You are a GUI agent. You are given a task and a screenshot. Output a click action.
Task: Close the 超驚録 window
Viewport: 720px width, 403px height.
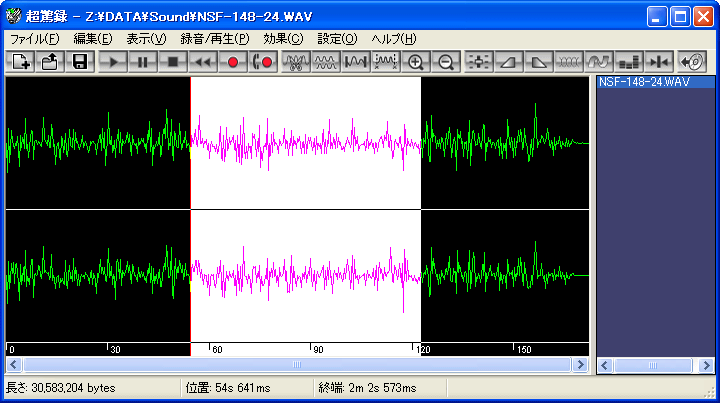click(x=703, y=17)
